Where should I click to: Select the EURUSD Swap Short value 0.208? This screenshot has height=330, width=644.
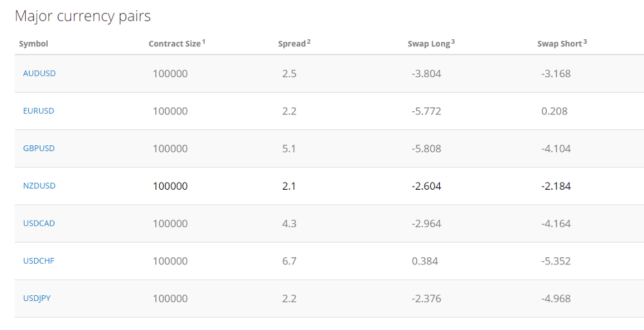pyautogui.click(x=554, y=111)
